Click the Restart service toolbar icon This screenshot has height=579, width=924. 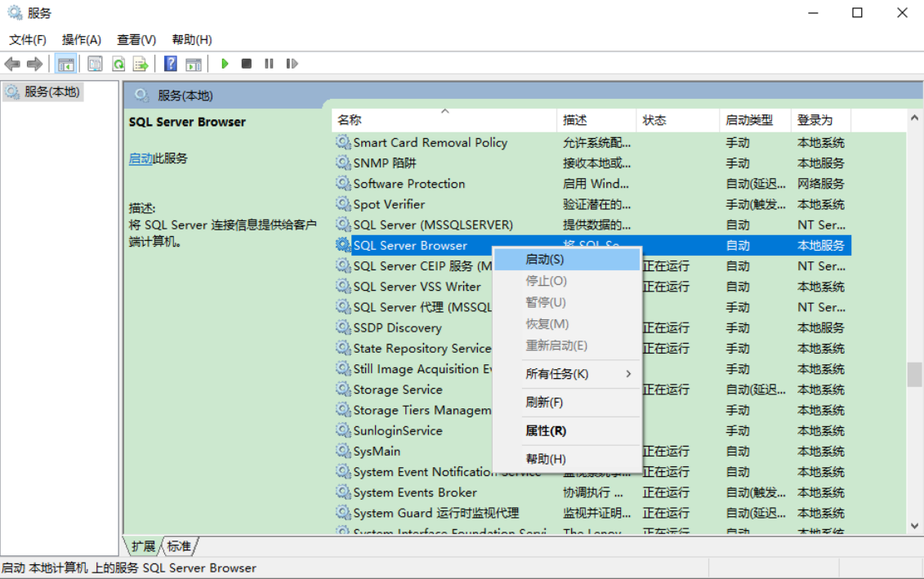click(x=292, y=64)
